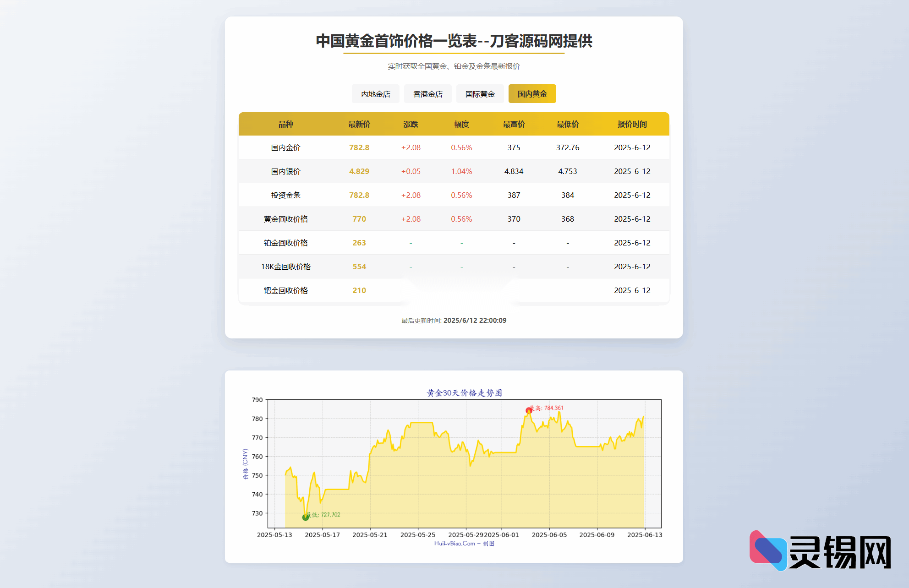Click the 最后更新时间 timestamp text
The width and height of the screenshot is (909, 588).
(454, 320)
